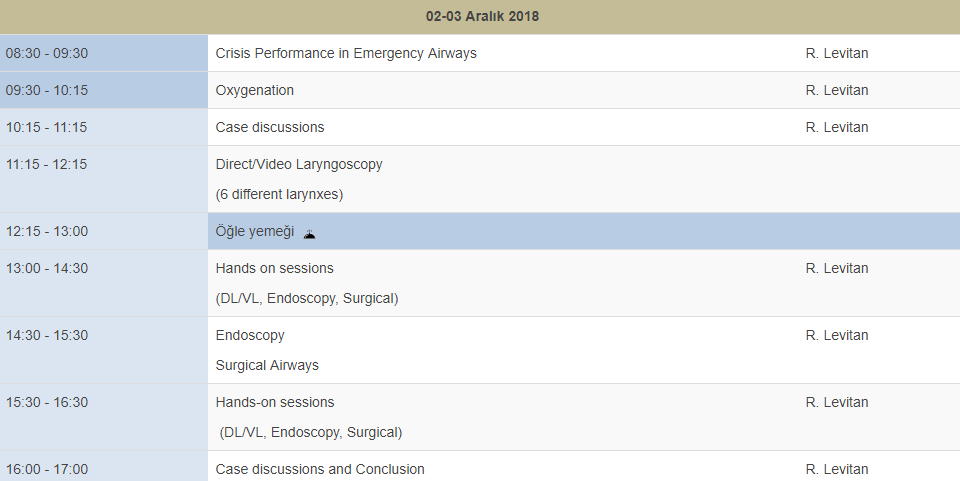Click the 14:30 - 15:30 time slot
This screenshot has height=481, width=960.
(x=47, y=335)
